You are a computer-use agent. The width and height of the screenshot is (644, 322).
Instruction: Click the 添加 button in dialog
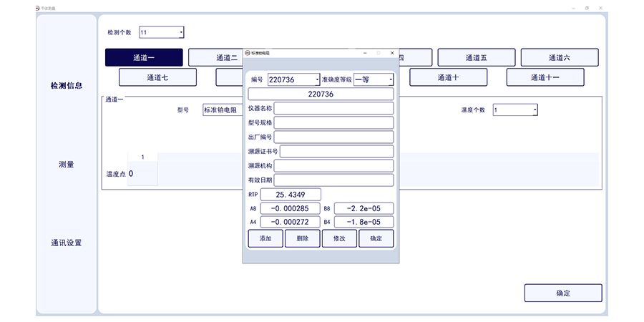[x=265, y=238]
